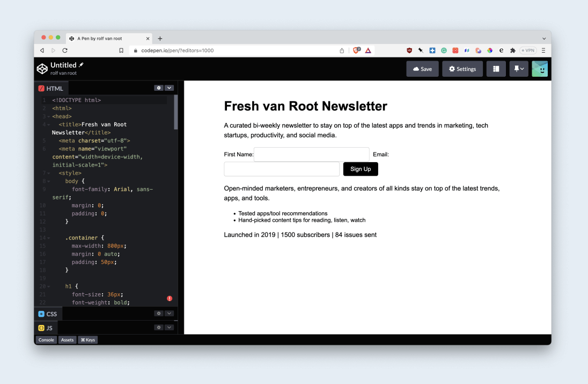The image size is (588, 384).
Task: Reload the page
Action: tap(65, 50)
